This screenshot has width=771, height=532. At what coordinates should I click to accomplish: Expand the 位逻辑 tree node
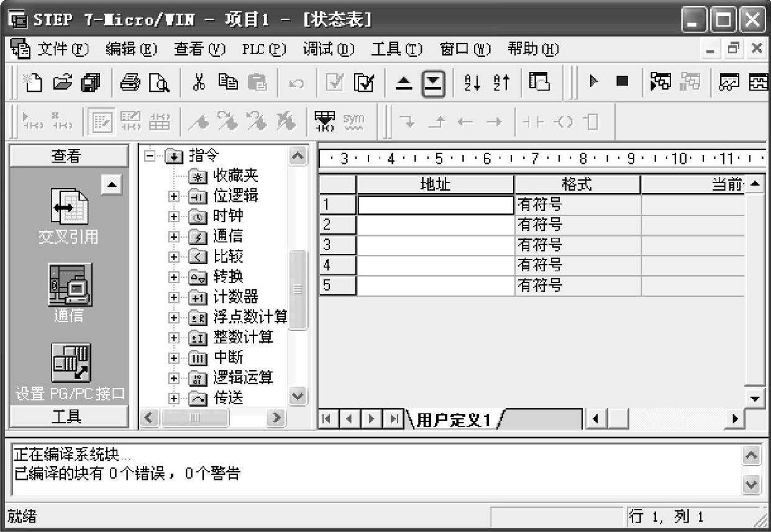tap(174, 197)
